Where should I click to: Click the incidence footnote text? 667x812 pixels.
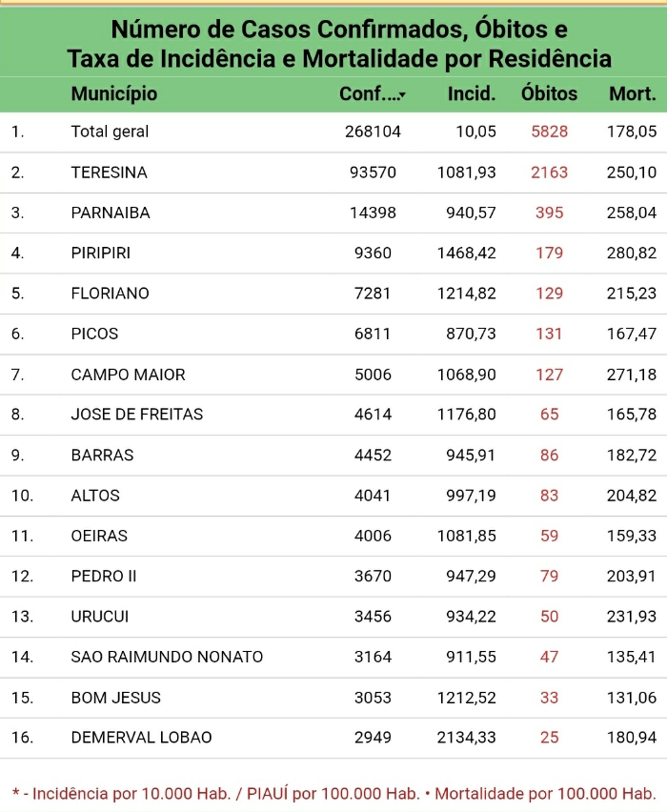tap(334, 793)
